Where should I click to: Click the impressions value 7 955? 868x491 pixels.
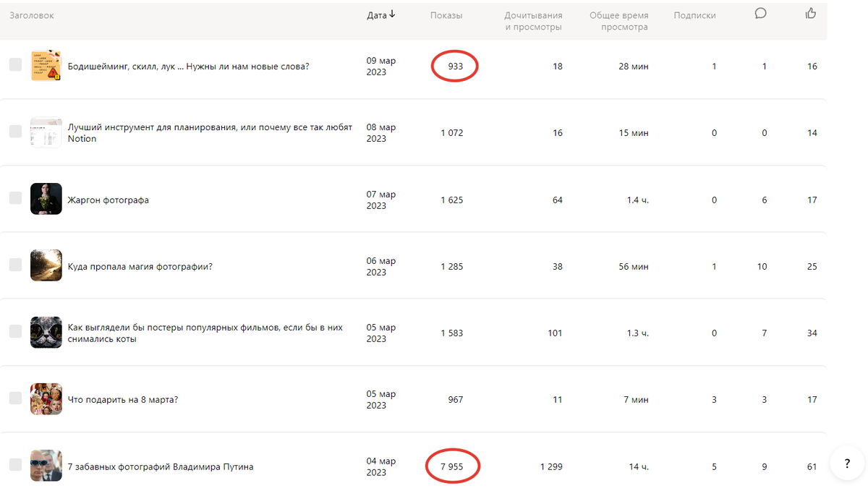tap(451, 466)
